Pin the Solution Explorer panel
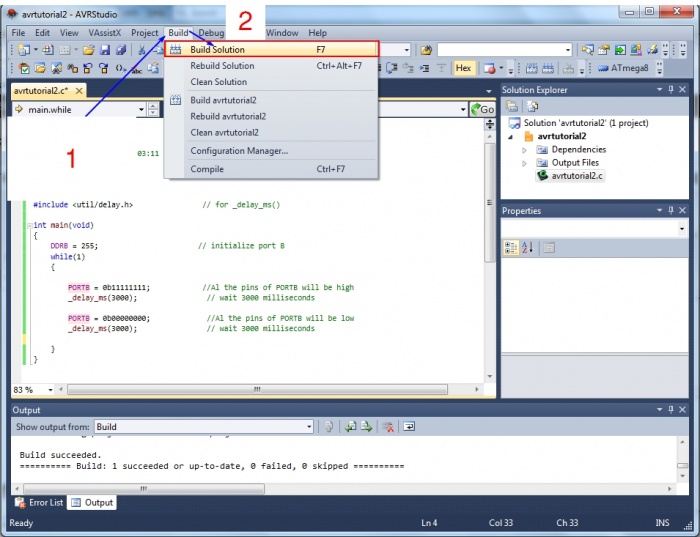This screenshot has width=700, height=537. point(671,90)
